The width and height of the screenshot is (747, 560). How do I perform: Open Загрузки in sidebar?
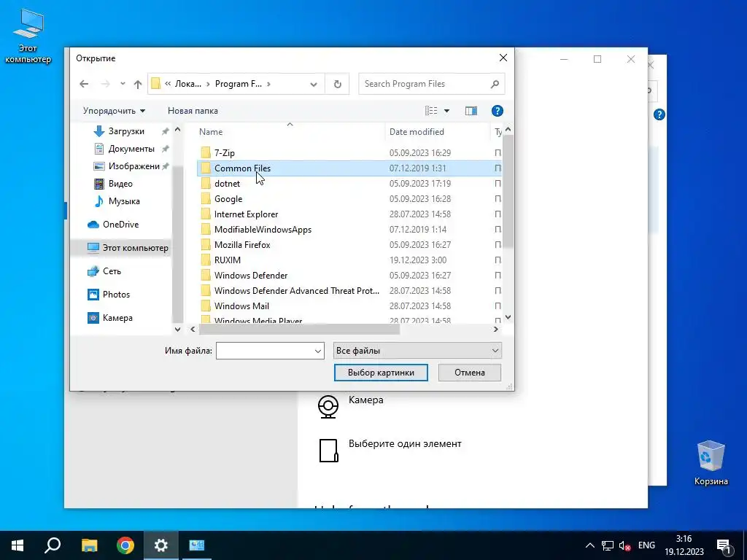126,131
